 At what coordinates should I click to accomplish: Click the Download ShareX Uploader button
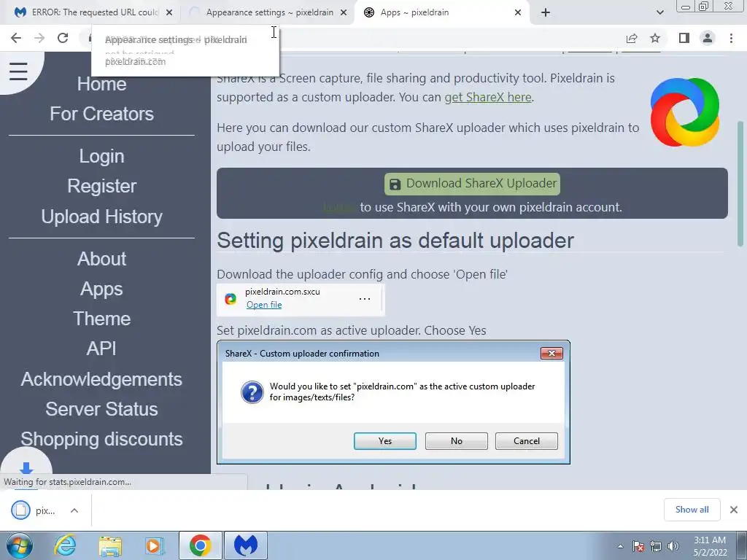click(x=472, y=184)
